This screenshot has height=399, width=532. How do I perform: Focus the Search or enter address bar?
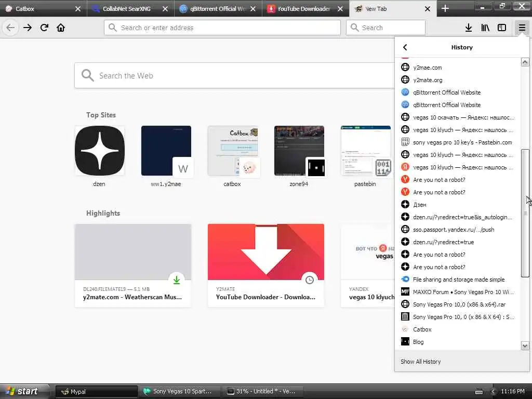[x=222, y=28]
